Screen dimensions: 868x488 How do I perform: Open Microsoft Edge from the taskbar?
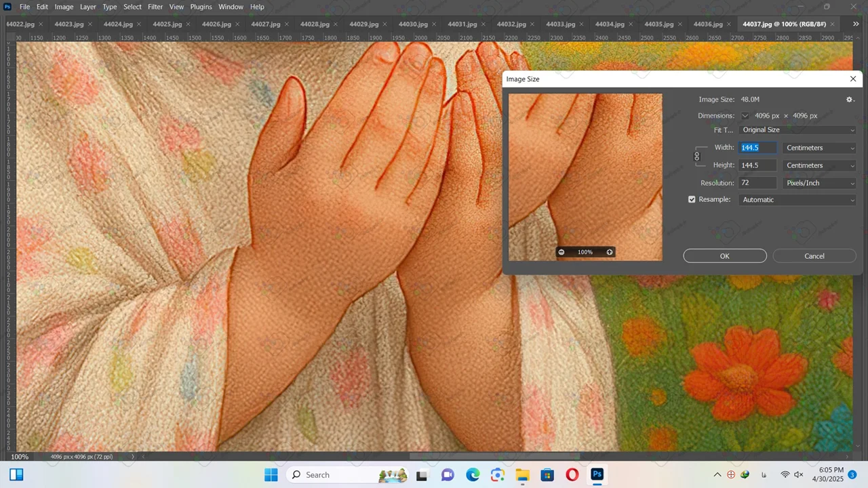click(x=473, y=474)
